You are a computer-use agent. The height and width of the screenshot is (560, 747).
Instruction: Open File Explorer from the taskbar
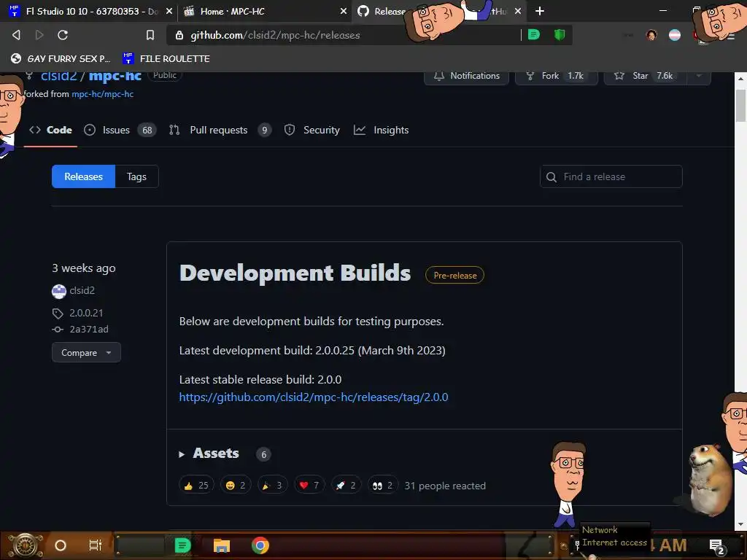coord(222,545)
